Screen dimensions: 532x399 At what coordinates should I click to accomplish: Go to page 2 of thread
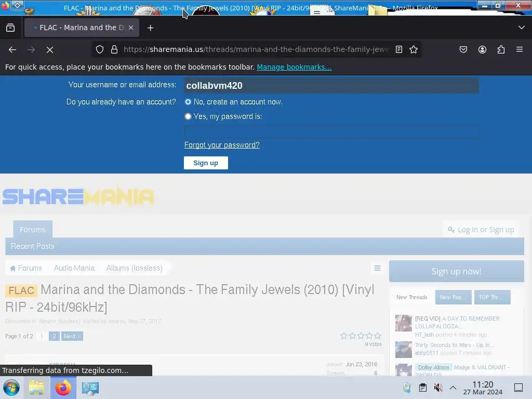54,336
